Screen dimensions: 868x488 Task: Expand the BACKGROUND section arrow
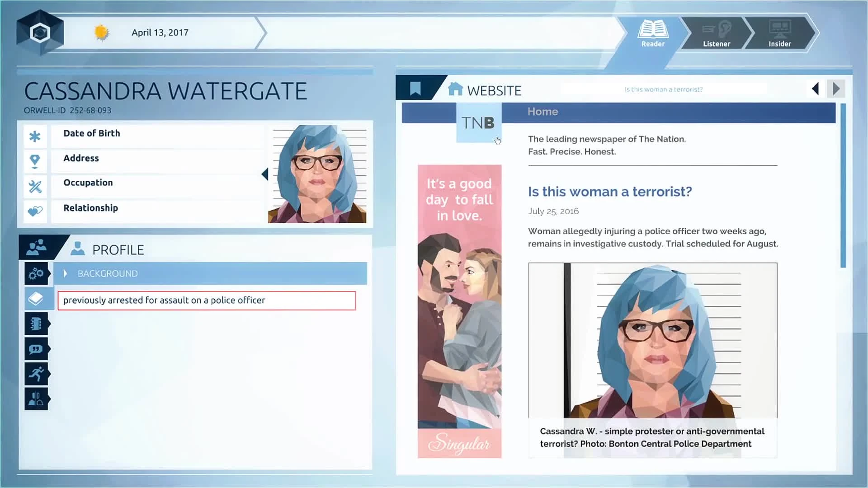[x=66, y=273]
